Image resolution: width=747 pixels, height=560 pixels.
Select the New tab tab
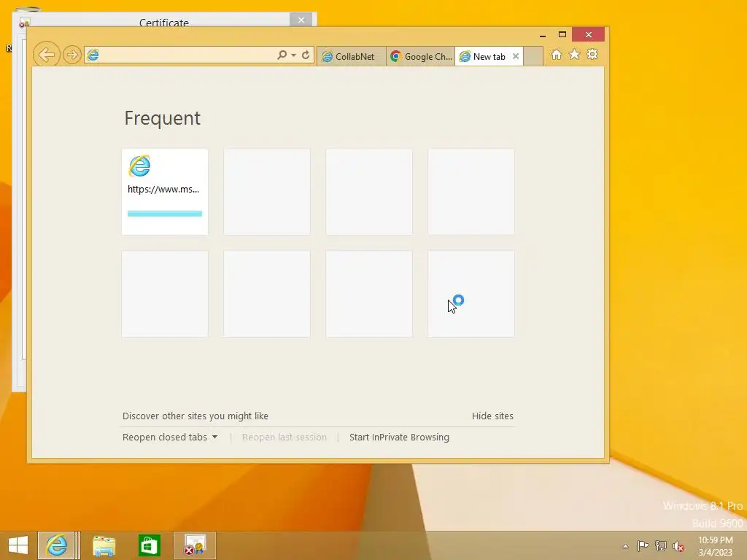(489, 57)
